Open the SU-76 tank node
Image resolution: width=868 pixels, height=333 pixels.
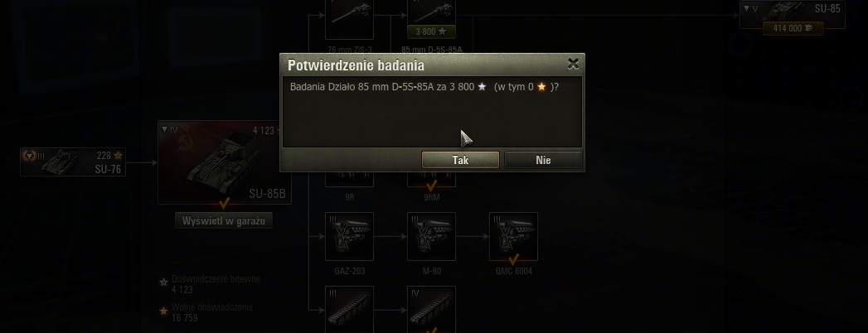coord(73,162)
